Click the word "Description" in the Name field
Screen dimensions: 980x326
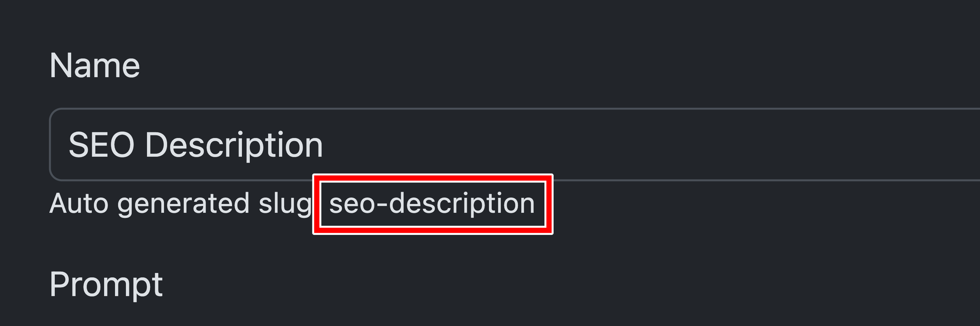click(233, 145)
